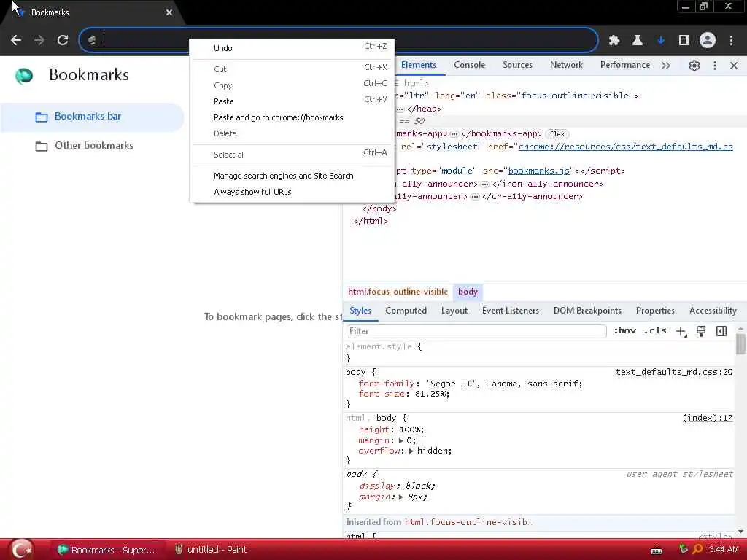The width and height of the screenshot is (747, 560).
Task: Toggle Always show full URLs
Action: 292,192
